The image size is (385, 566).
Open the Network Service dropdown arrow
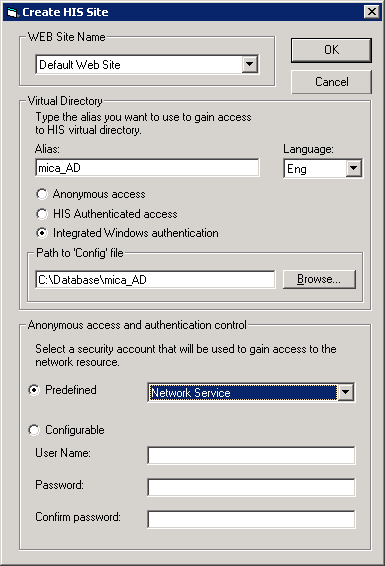click(346, 392)
